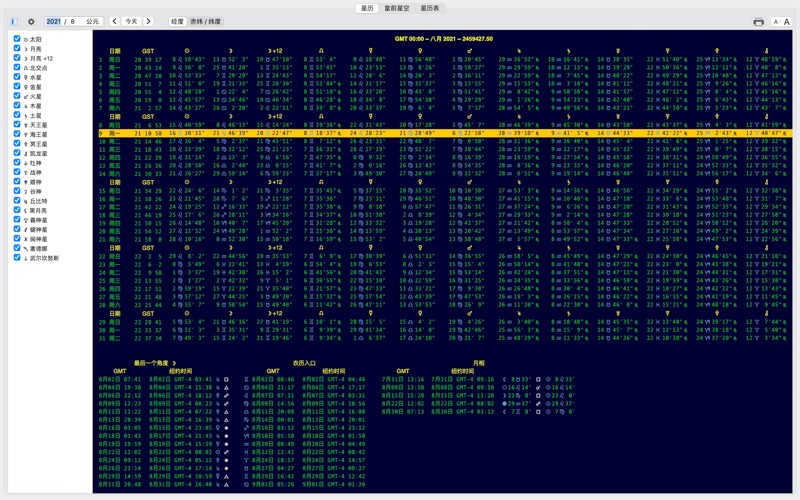Go to previous month with left arrow
The width and height of the screenshot is (800, 500).
(x=115, y=21)
